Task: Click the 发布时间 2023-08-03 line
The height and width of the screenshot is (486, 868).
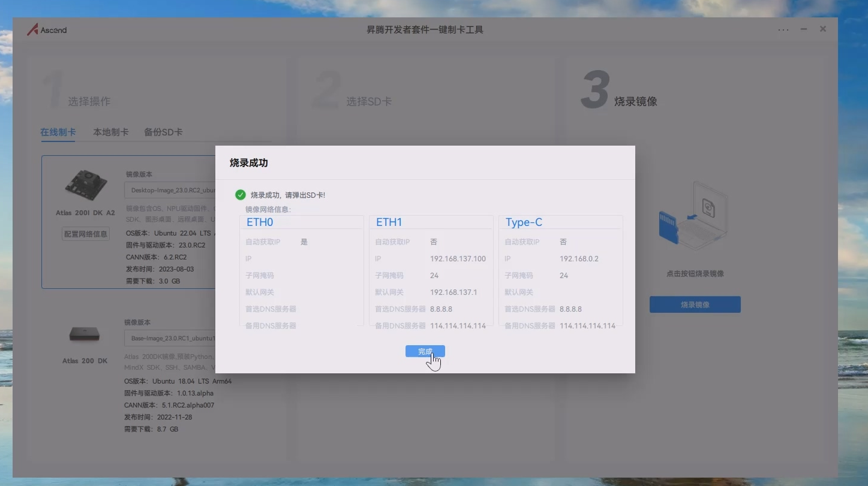Action: 160,269
